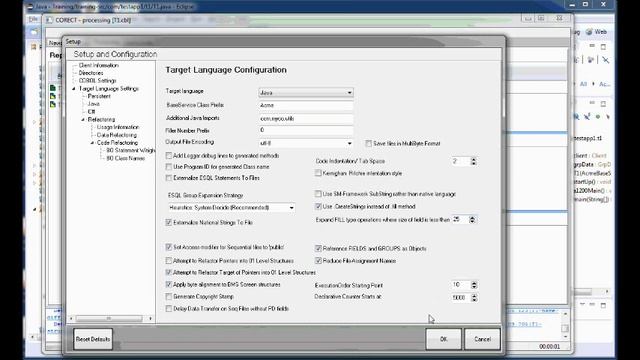This screenshot has width=640, height=360.
Task: Select COBOL Settings in the tree
Action: pos(98,81)
